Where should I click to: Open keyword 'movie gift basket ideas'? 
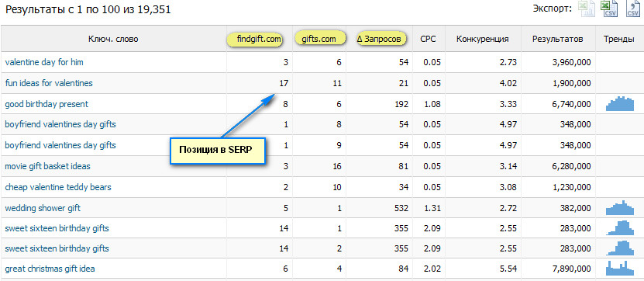point(47,166)
